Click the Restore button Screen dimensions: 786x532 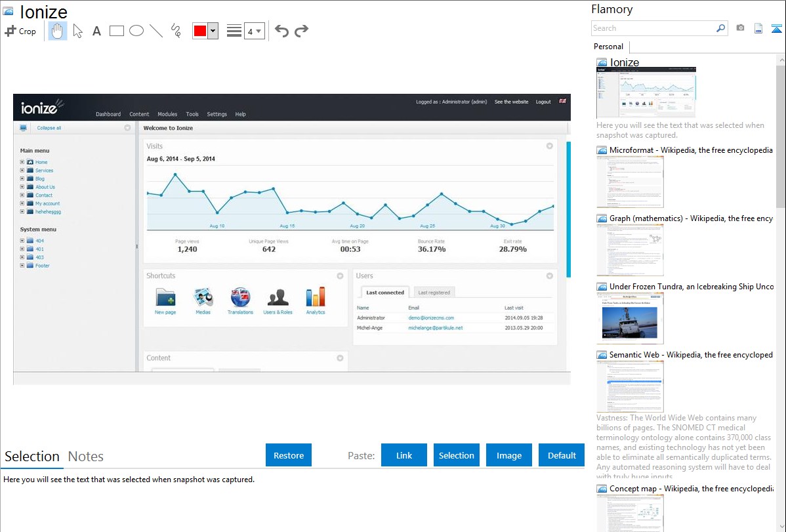(289, 455)
